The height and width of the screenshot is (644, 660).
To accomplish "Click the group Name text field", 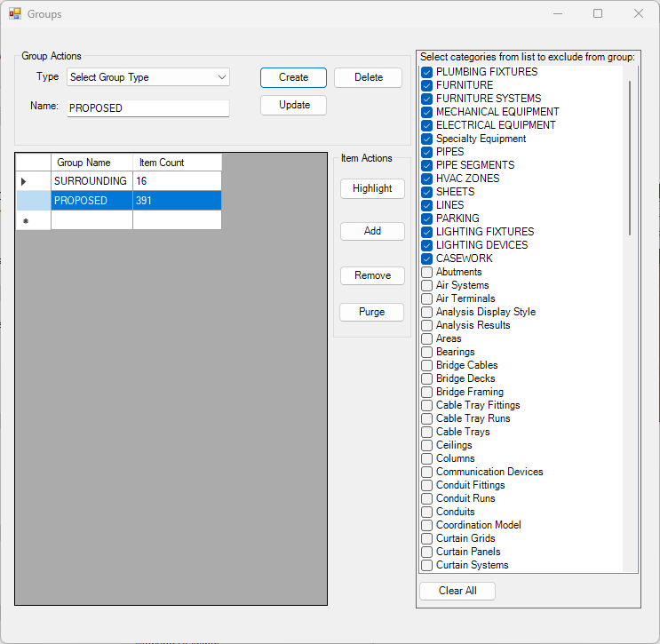I will coord(148,108).
